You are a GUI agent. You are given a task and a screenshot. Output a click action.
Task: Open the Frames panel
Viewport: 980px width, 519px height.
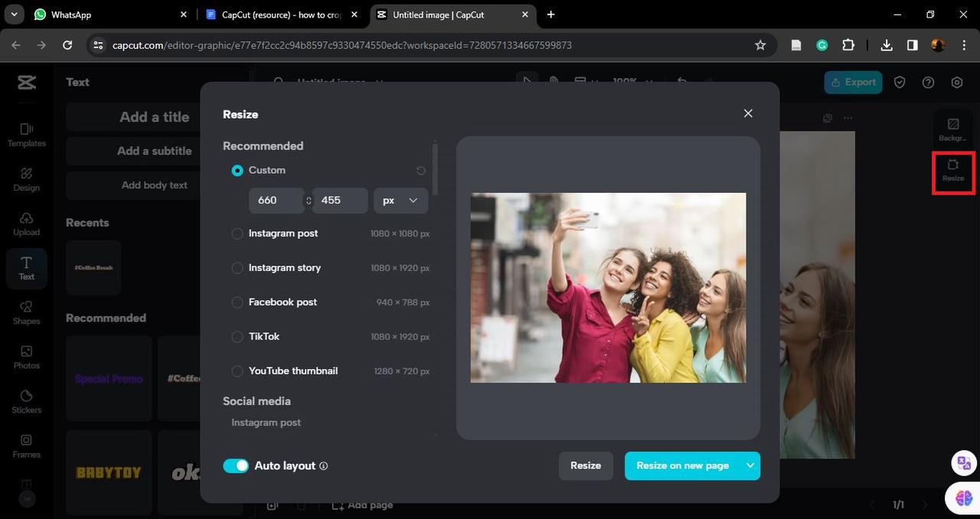[27, 446]
